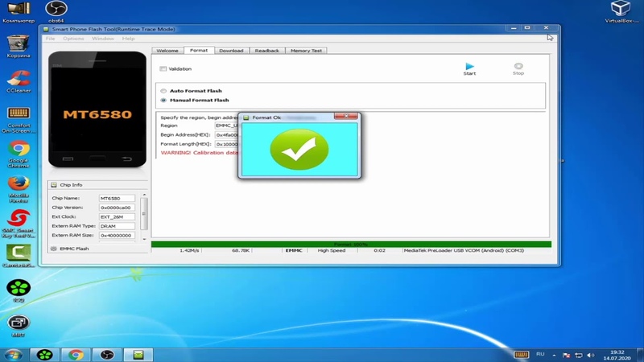Click the green format progress bar
This screenshot has width=644, height=362.
click(x=351, y=245)
